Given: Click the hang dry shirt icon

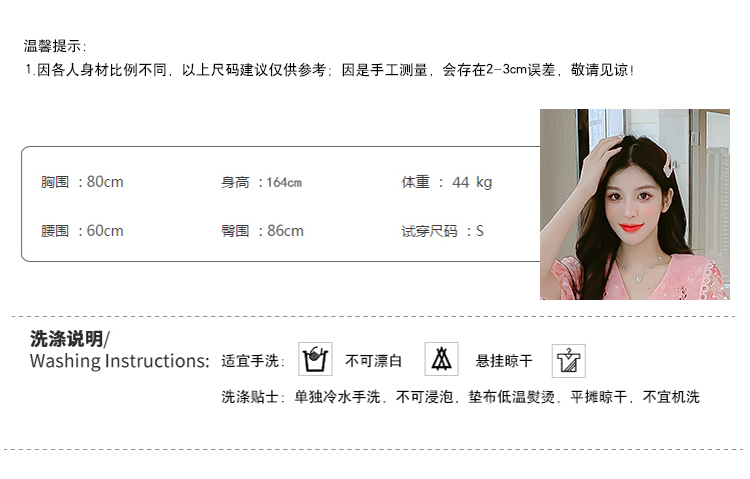Looking at the screenshot, I should [x=569, y=361].
